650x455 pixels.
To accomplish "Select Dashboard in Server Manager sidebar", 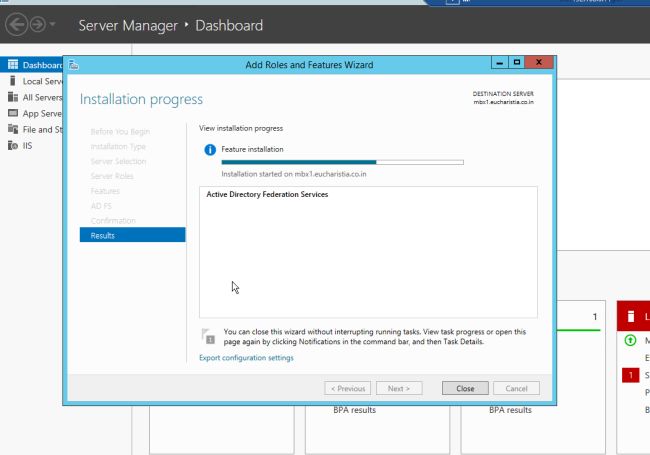I will (32, 65).
